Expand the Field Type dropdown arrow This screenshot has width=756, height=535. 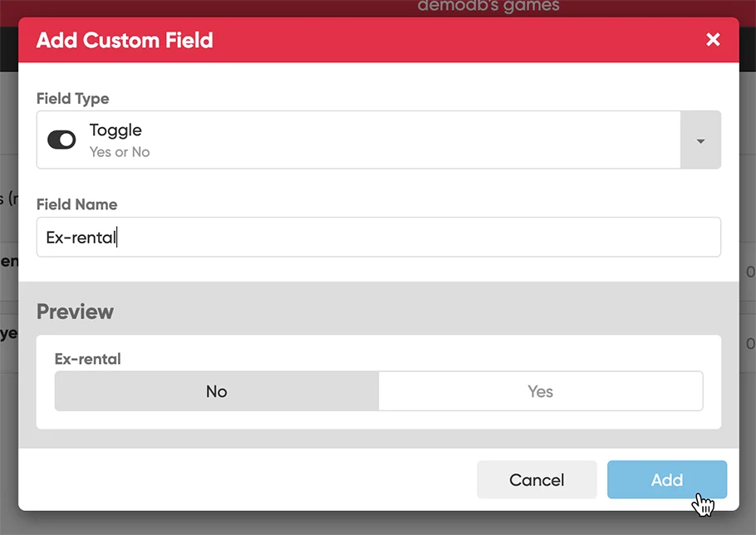(x=700, y=140)
